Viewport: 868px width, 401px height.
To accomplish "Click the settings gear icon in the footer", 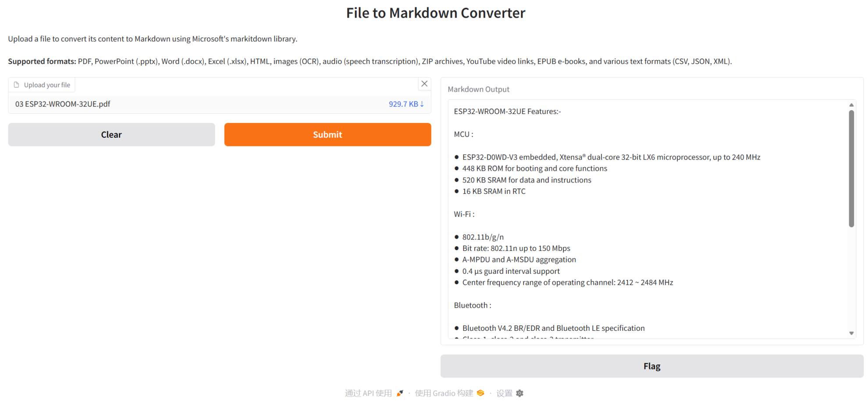I will coord(520,393).
